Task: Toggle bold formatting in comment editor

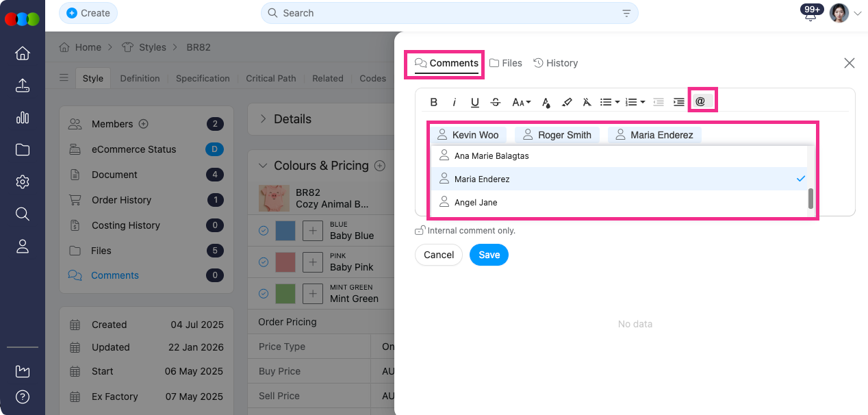Action: click(x=434, y=102)
